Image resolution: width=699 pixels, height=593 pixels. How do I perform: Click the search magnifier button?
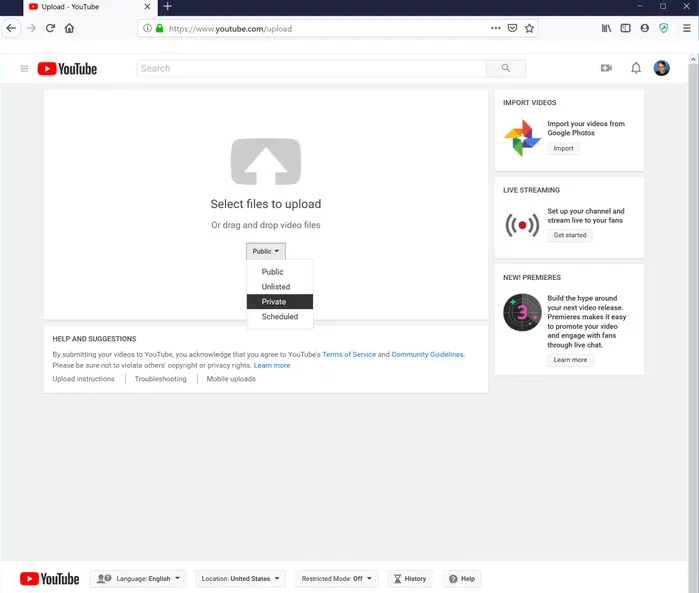(506, 68)
